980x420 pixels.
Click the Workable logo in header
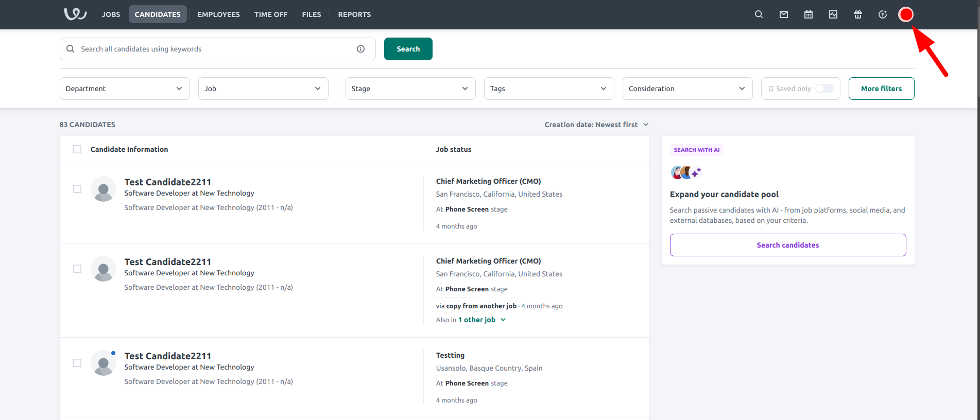tap(75, 14)
